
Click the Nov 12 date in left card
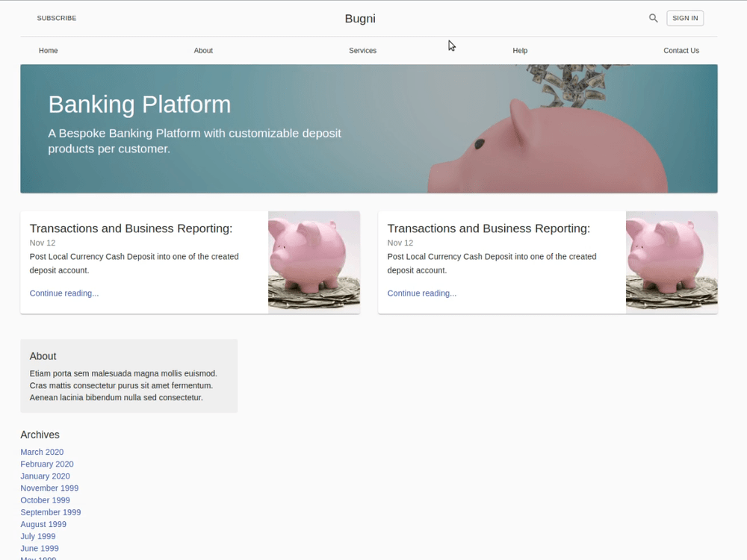(43, 243)
